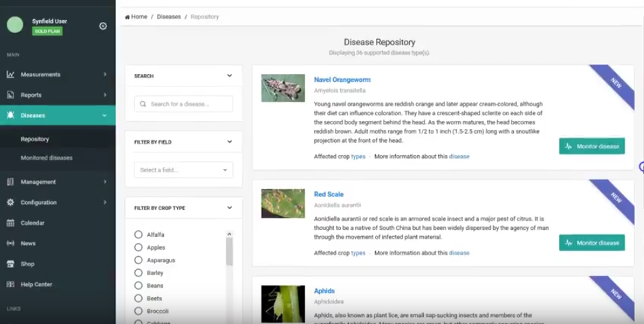
Task: Click the Reports document icon
Action: [x=11, y=95]
